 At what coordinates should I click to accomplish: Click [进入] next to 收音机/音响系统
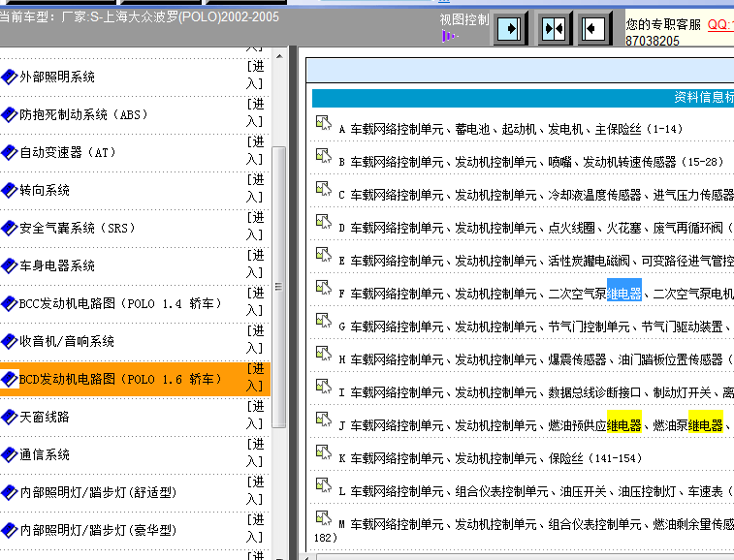[254, 341]
